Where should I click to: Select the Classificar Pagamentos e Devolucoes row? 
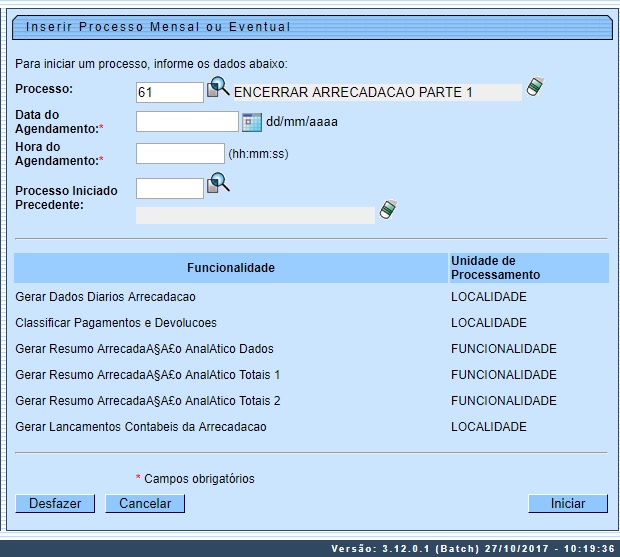(116, 323)
